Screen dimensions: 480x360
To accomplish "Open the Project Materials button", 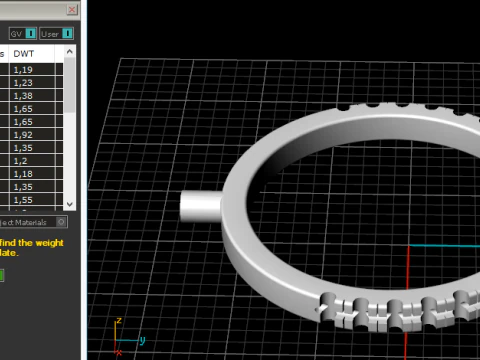I will 33,222.
